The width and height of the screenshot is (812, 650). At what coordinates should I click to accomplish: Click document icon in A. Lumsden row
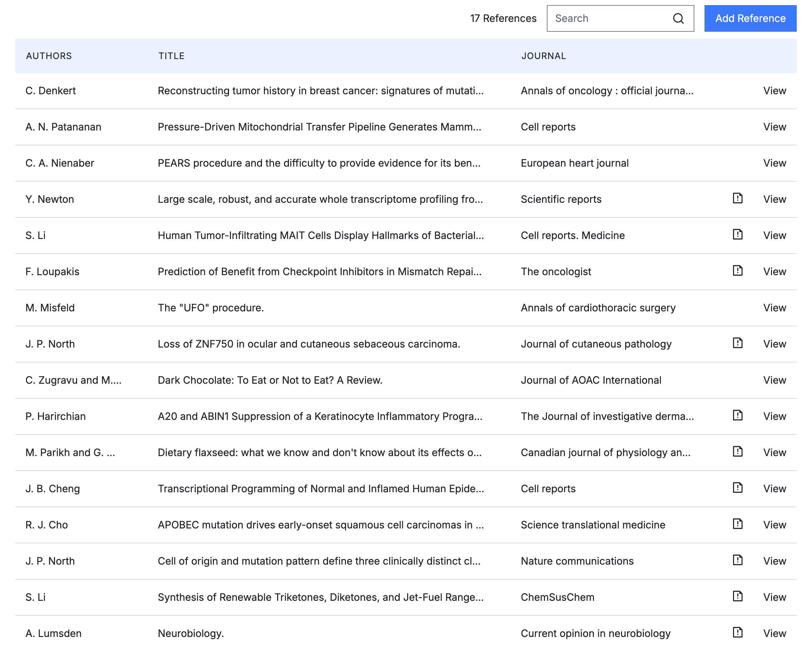[x=737, y=632]
